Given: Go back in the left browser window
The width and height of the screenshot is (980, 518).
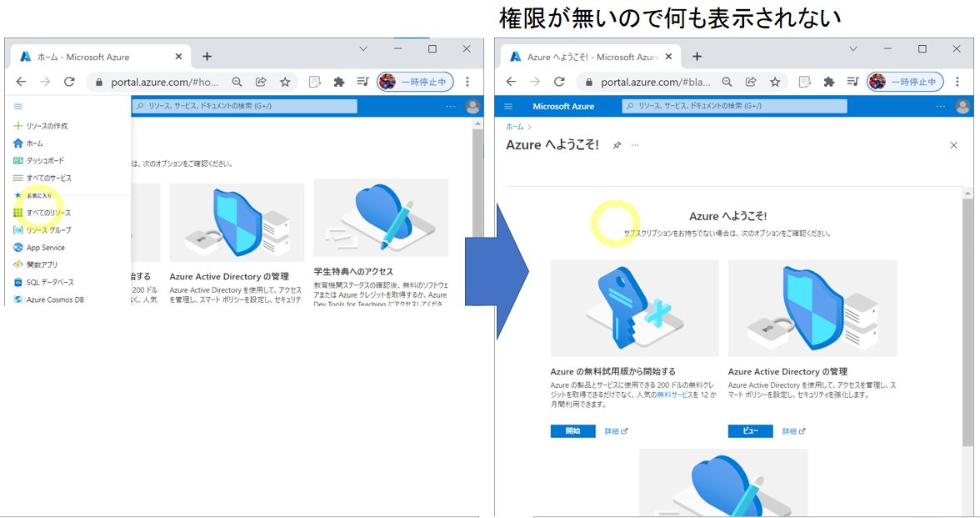Looking at the screenshot, I should coord(22,82).
